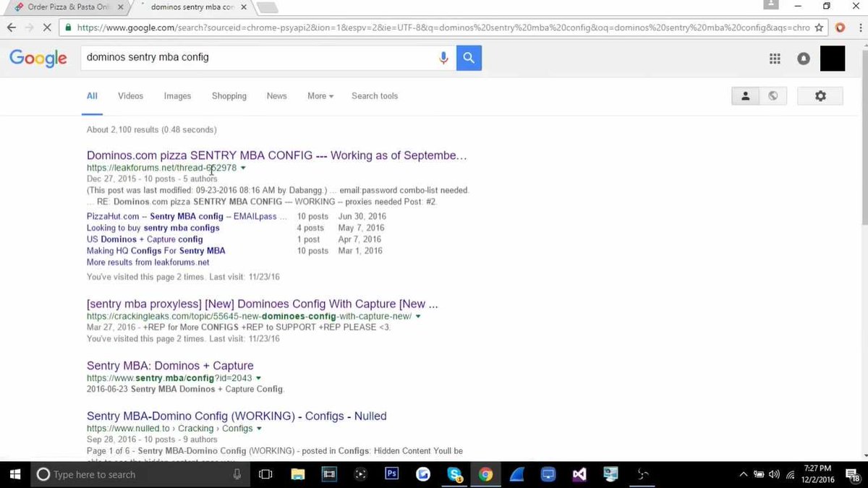Open a new tab with the new-tab button
Screen dimensions: 868x488
[x=267, y=8]
